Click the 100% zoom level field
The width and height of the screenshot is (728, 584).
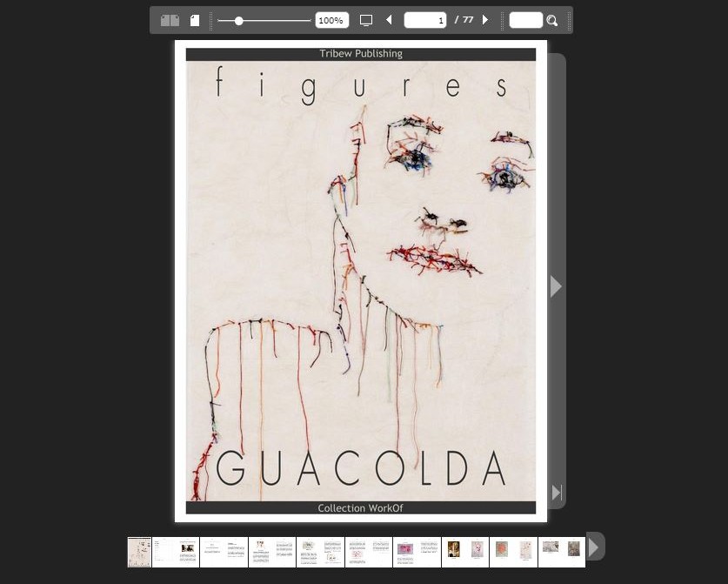[332, 20]
